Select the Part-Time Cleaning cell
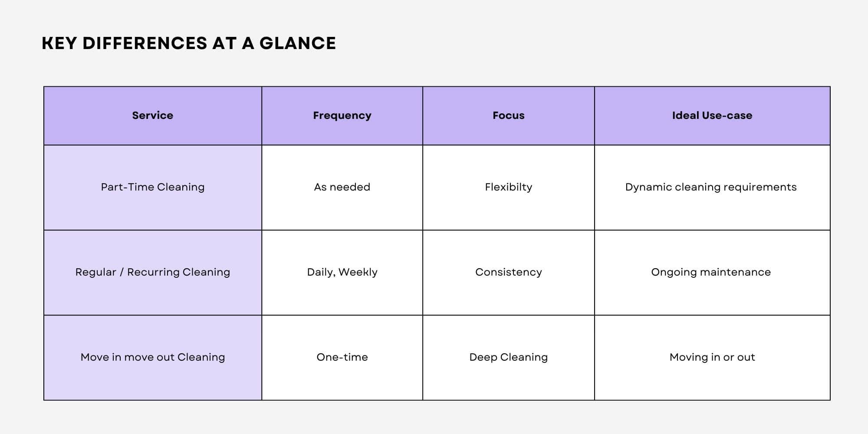The width and height of the screenshot is (868, 434). pyautogui.click(x=152, y=187)
